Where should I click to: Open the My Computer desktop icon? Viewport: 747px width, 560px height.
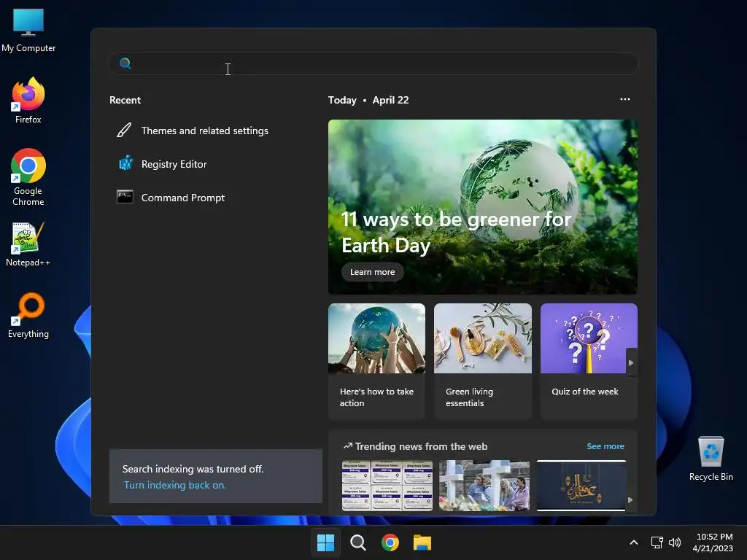pyautogui.click(x=28, y=30)
